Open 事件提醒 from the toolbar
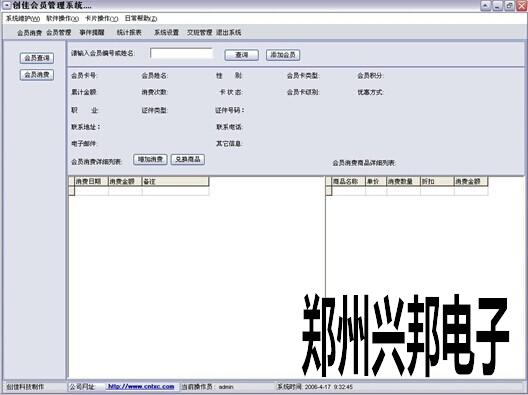Screen dimensions: 528x395 (x=92, y=33)
